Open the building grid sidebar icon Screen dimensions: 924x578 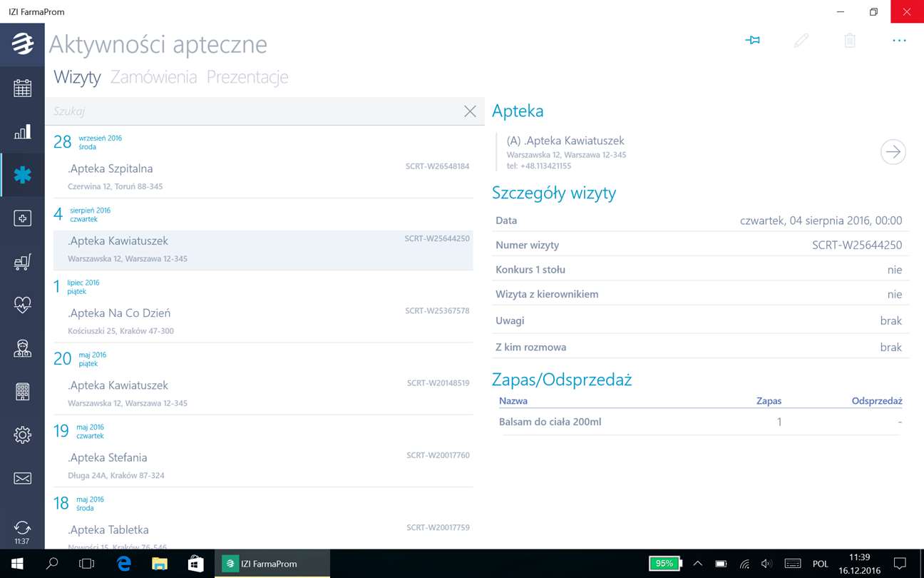[22, 392]
